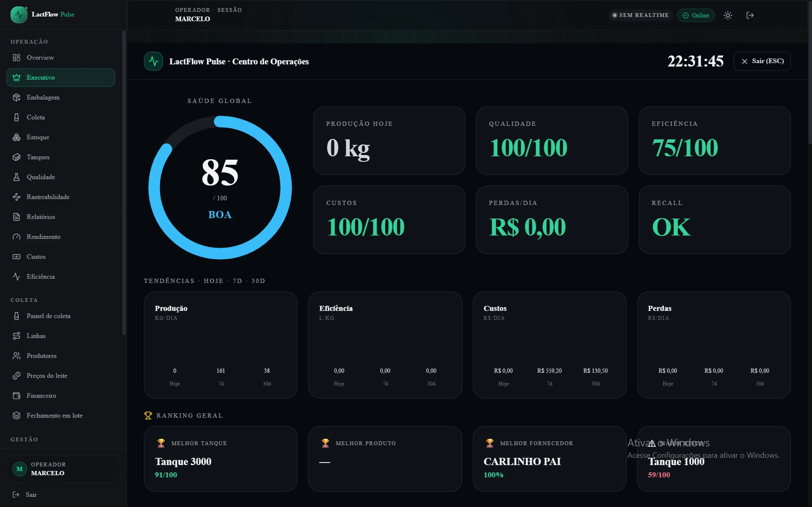Click the Melhor Tanque trophy icon
Viewport: 812px width, 507px height.
point(161,443)
